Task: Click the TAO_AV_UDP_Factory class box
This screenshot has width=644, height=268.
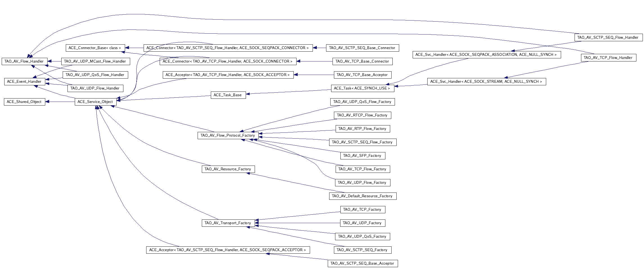Action: coord(362,223)
